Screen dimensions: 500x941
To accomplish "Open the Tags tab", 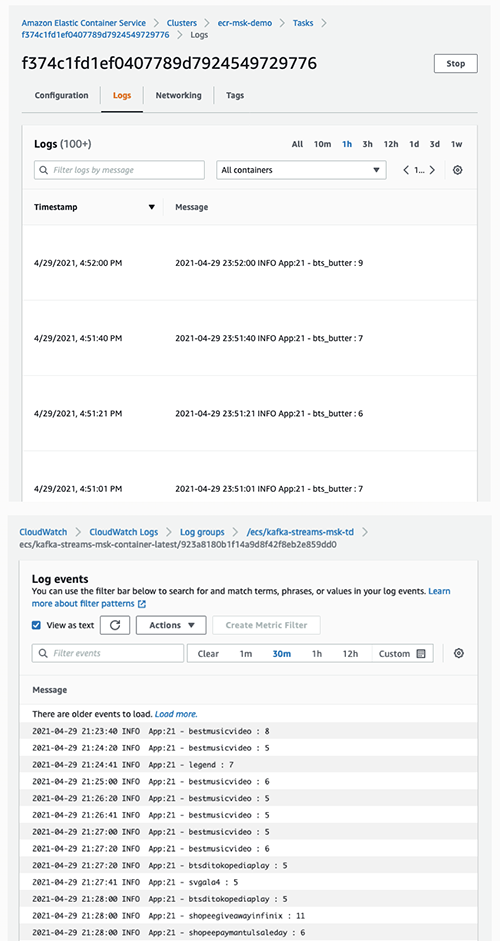I will 235,95.
